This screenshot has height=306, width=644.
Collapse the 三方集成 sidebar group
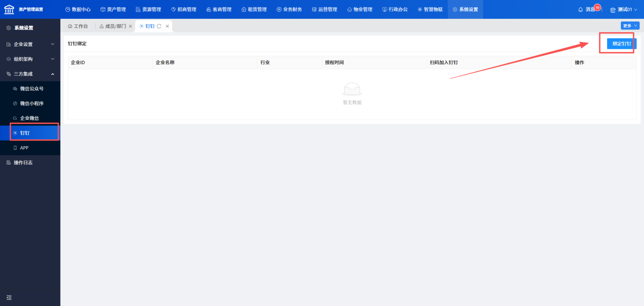[30, 74]
